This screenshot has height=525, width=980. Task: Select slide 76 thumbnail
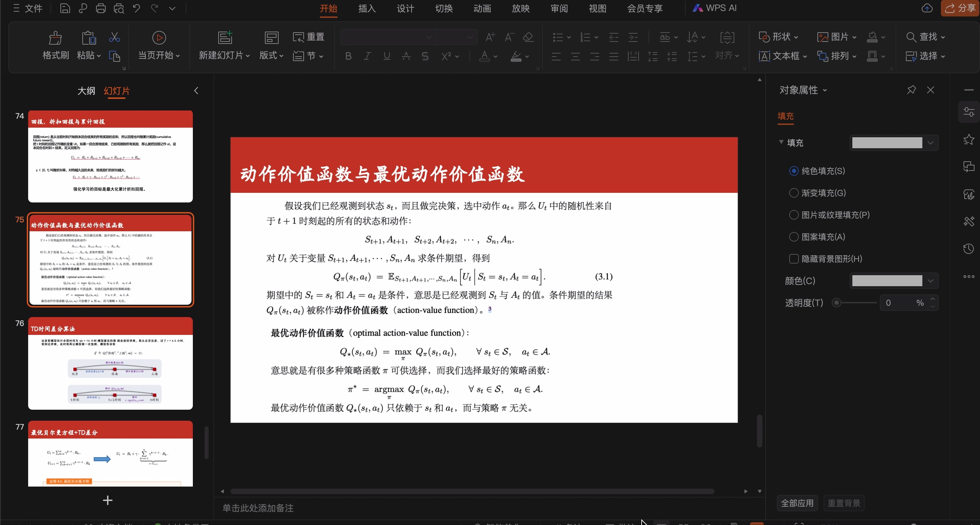click(110, 363)
